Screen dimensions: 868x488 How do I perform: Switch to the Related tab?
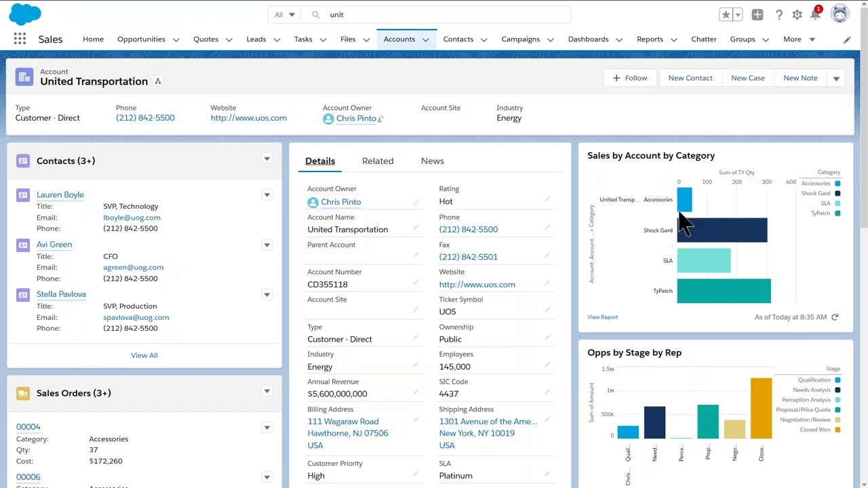(x=378, y=161)
